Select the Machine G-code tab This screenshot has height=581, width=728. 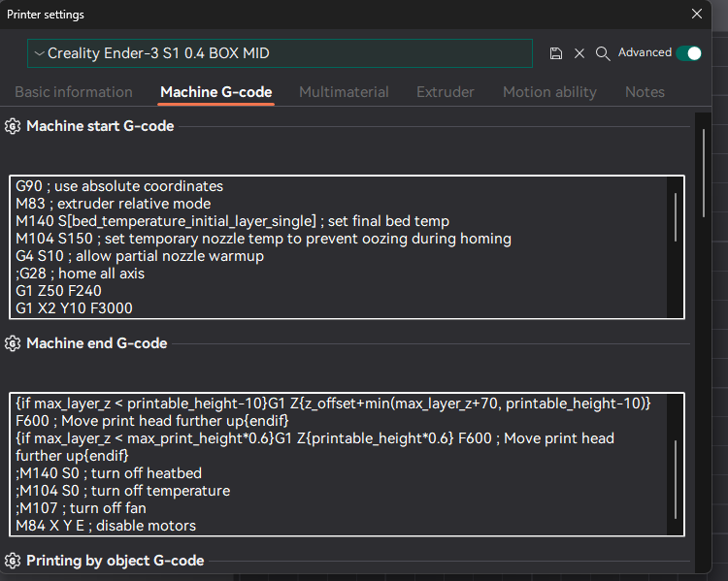(215, 92)
